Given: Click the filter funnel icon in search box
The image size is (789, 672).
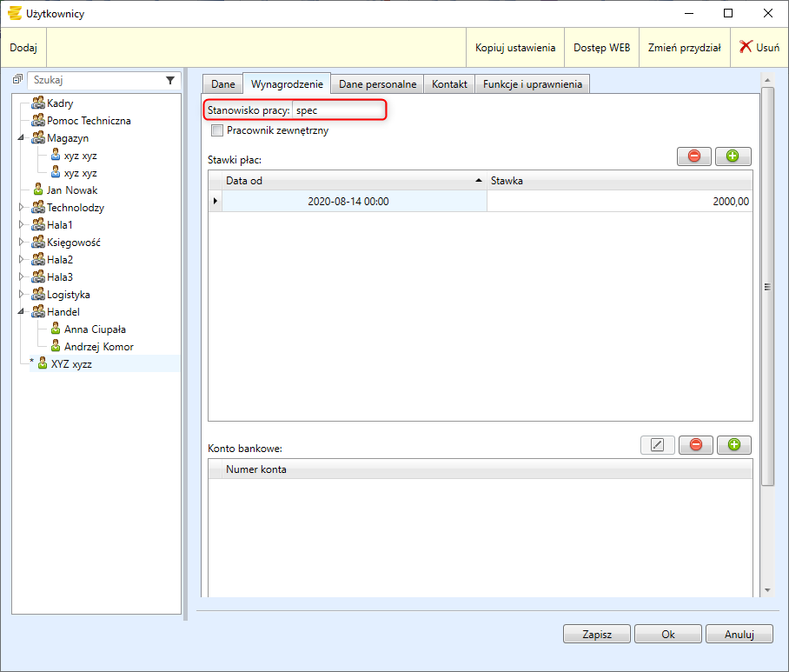Looking at the screenshot, I should (170, 80).
